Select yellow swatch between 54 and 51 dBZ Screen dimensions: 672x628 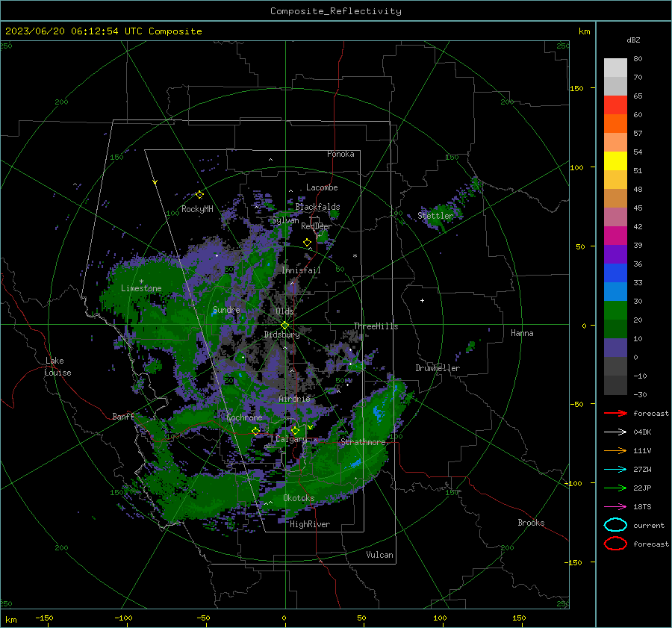[x=615, y=161]
